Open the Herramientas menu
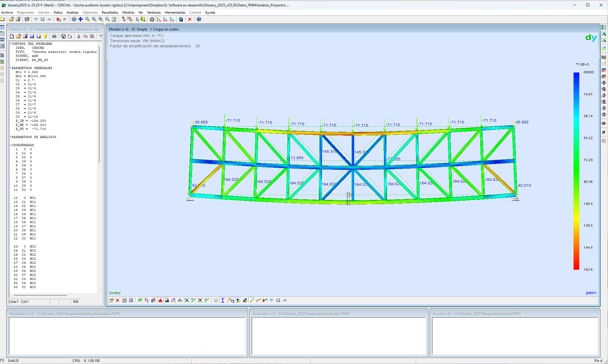Viewport: 608px width, 364px height. 175,13
